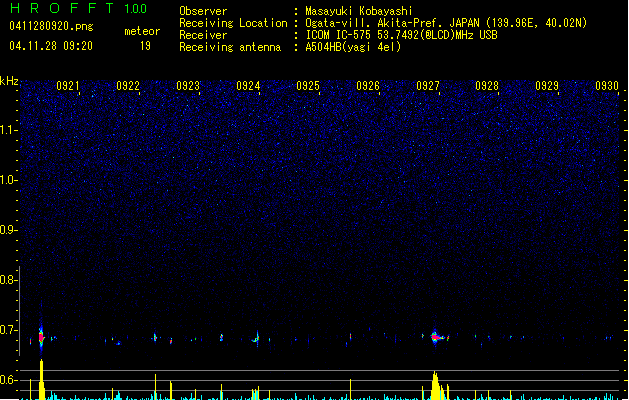
Task: Click the 1.1 kHz axis label
Action: 8,131
